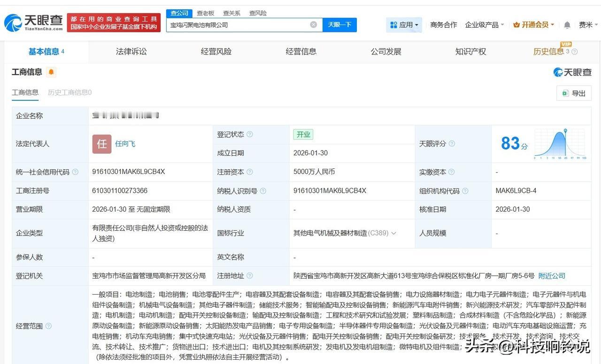Click the 天眼一下 search button
The height and width of the screenshot is (364, 601).
(340, 24)
